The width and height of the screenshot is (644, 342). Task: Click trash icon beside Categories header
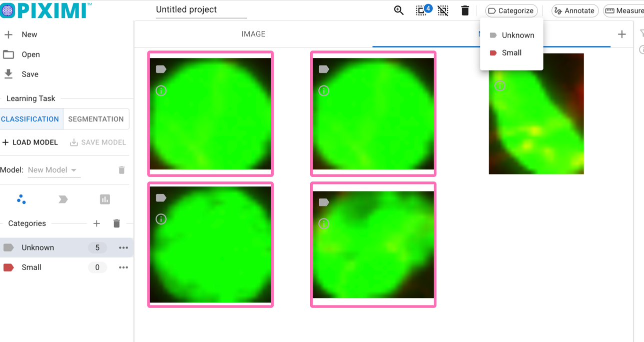pyautogui.click(x=117, y=223)
